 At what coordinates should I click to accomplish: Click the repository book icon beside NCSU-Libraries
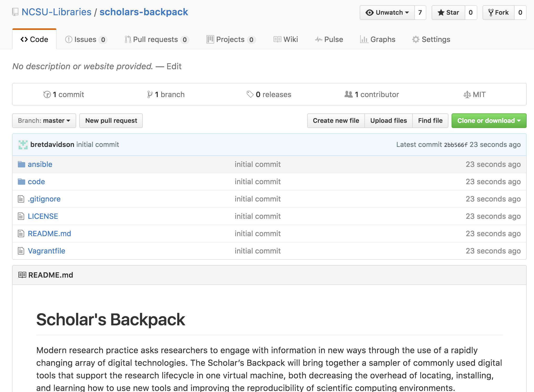[15, 12]
